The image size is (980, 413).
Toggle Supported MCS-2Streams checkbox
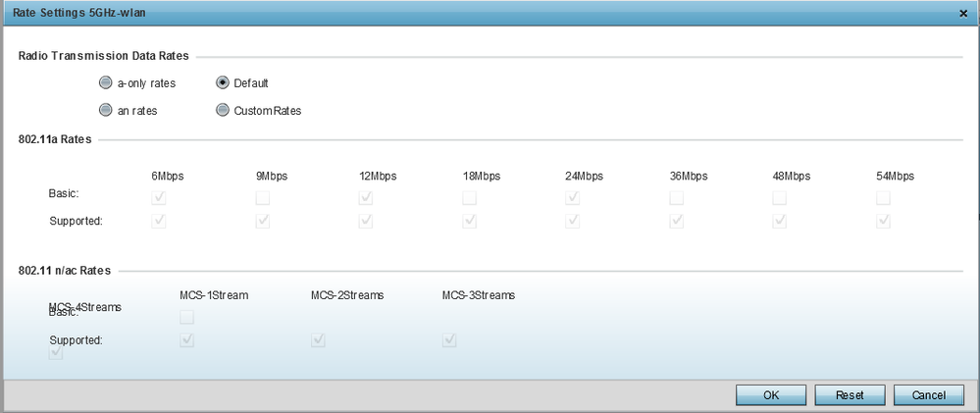(318, 340)
